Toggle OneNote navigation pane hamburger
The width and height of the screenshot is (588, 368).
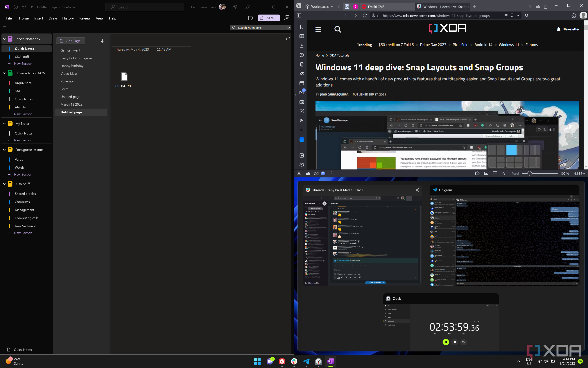pyautogui.click(x=4, y=28)
